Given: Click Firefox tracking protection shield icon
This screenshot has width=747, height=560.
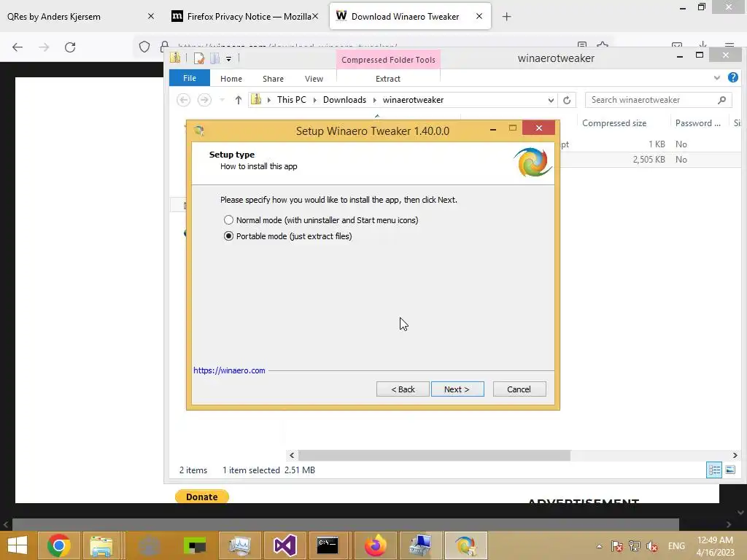Looking at the screenshot, I should pyautogui.click(x=144, y=47).
